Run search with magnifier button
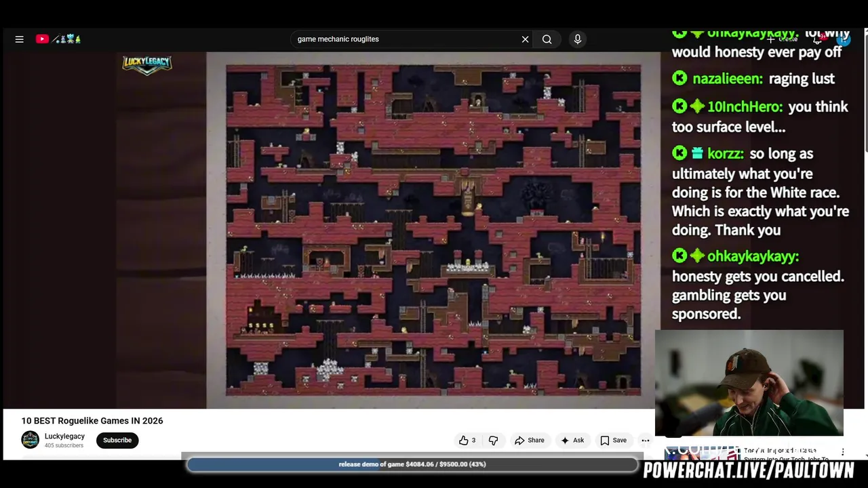The width and height of the screenshot is (868, 488). [x=547, y=39]
